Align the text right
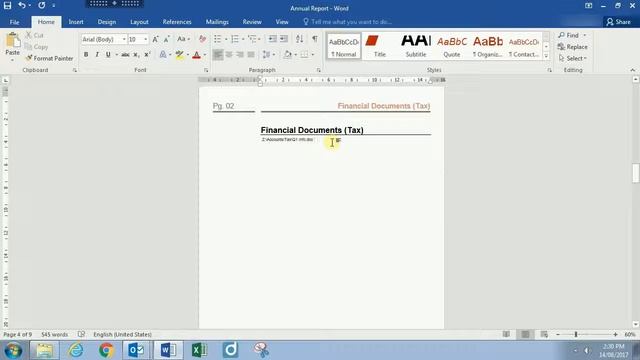 [x=240, y=55]
